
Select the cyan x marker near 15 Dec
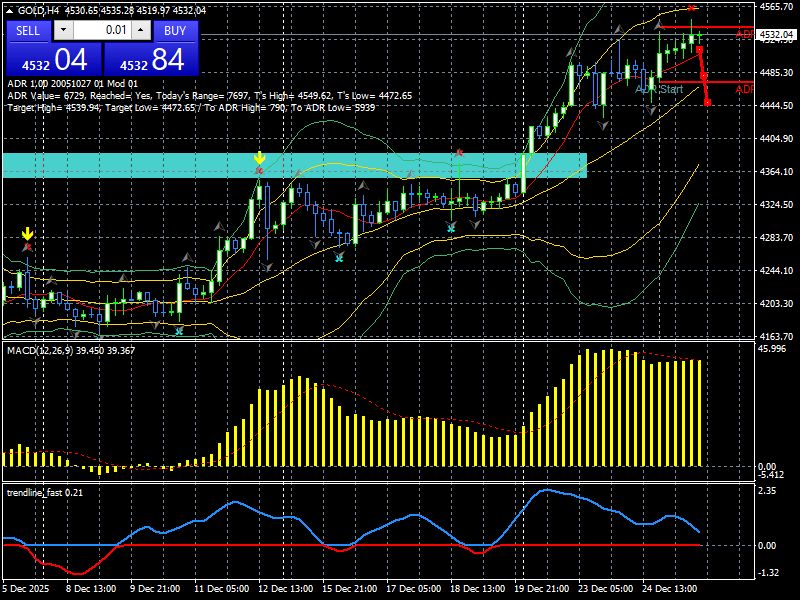(339, 259)
